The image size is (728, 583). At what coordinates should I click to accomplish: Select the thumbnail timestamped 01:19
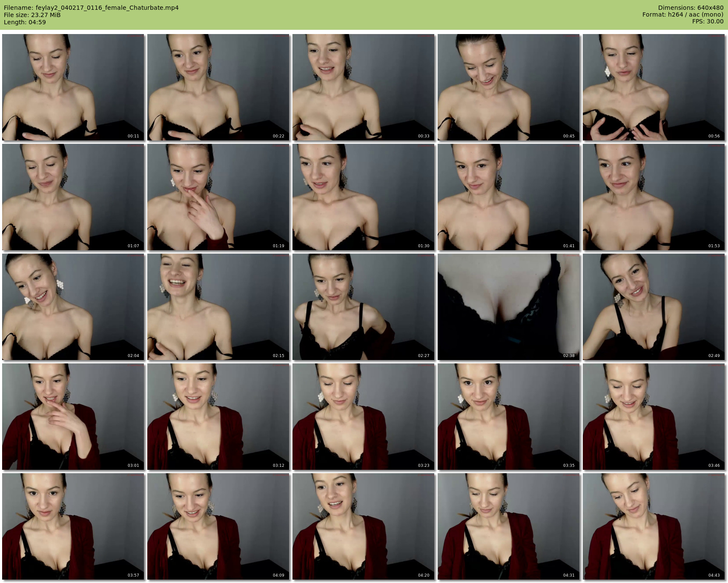click(218, 197)
